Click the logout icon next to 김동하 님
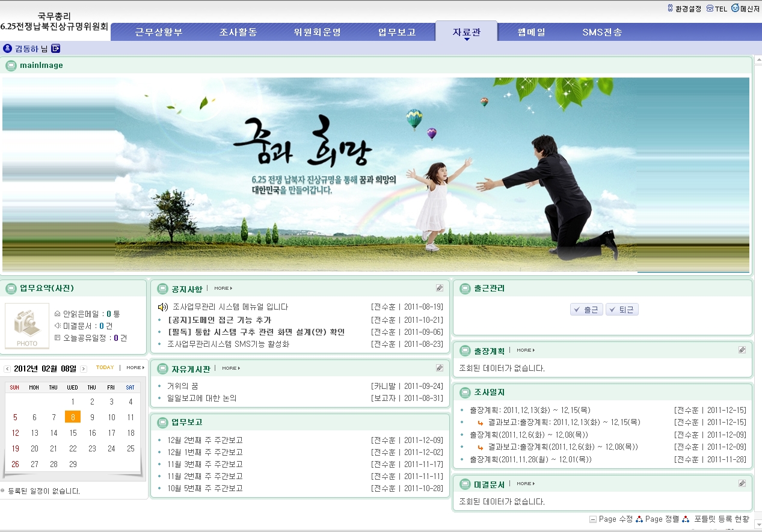762x532 pixels. pyautogui.click(x=55, y=49)
